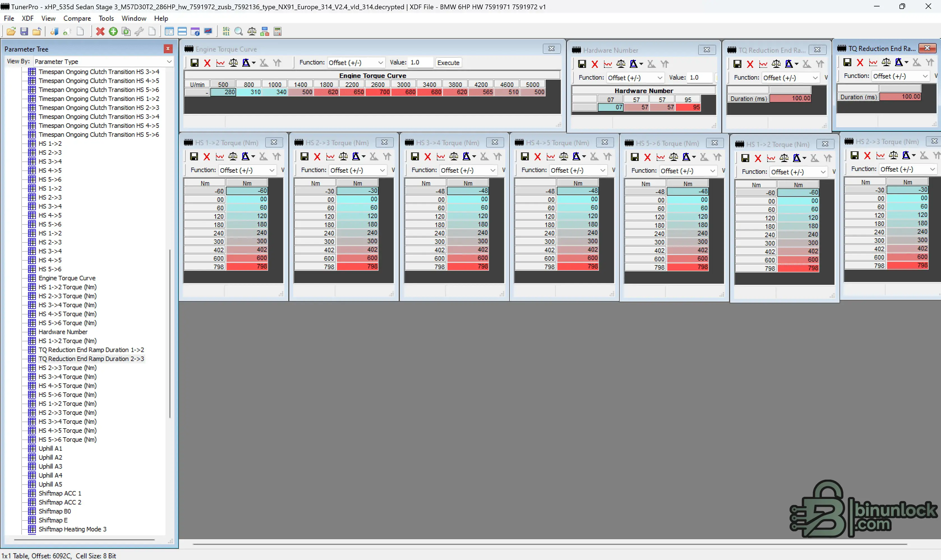Click the scales compare icon in main toolbar
This screenshot has width=941, height=560.
click(252, 31)
